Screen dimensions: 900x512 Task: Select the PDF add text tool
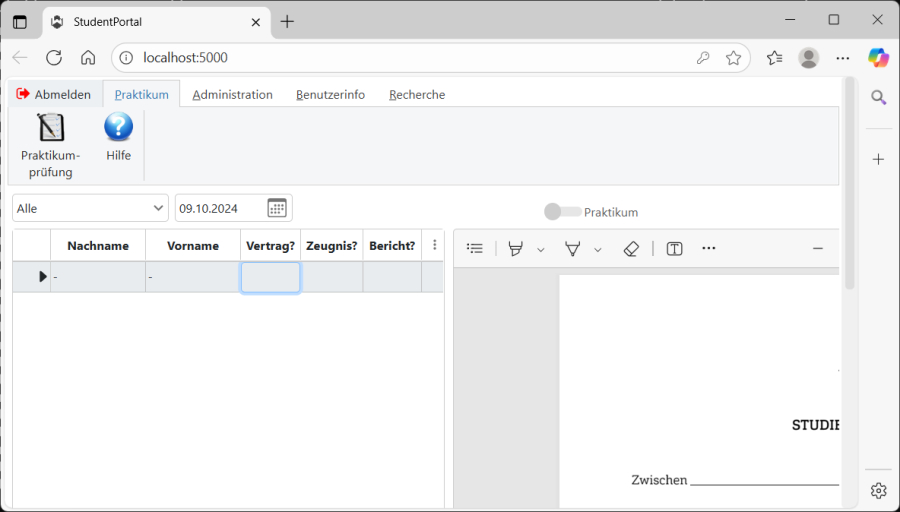coord(674,249)
